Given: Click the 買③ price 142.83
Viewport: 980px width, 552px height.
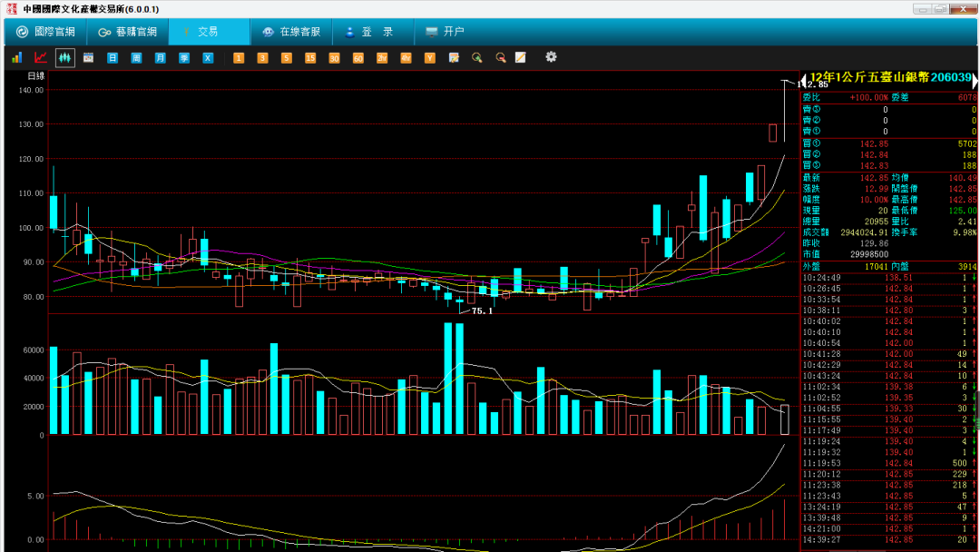Looking at the screenshot, I should pos(874,165).
